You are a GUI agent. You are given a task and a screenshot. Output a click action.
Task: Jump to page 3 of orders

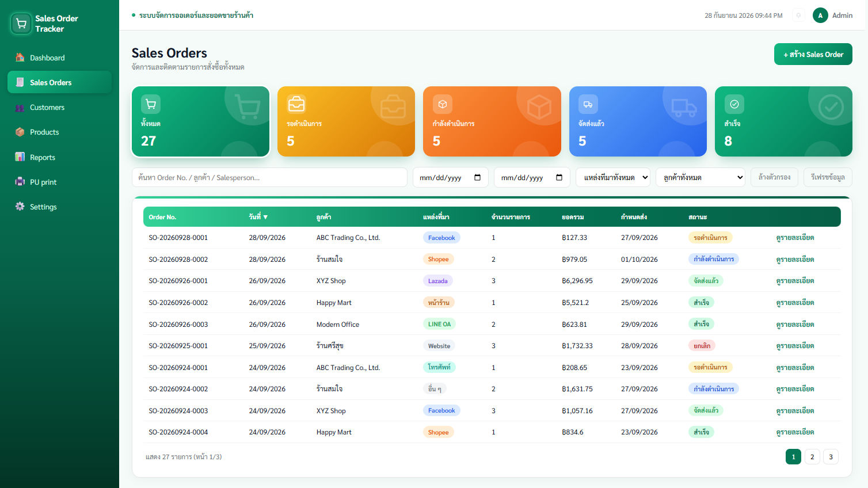point(831,457)
